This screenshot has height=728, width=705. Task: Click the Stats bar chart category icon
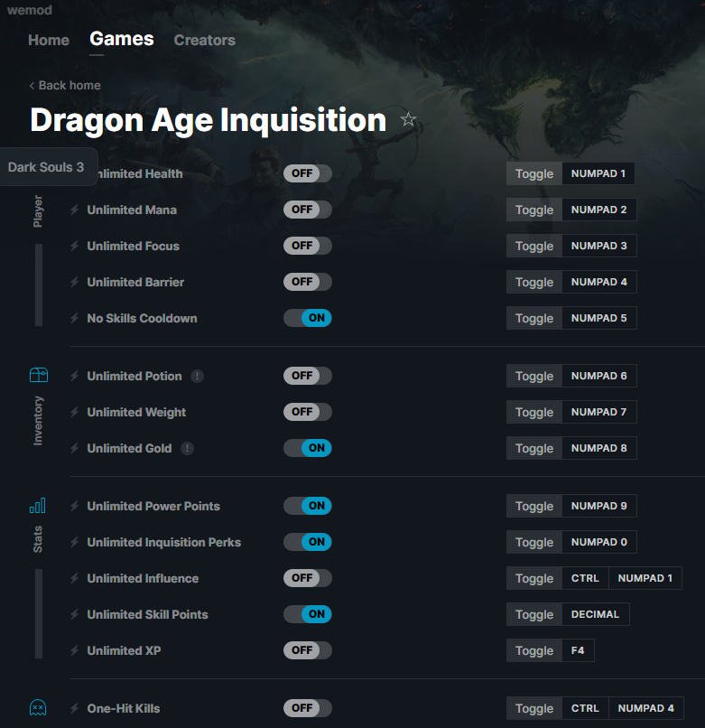38,505
